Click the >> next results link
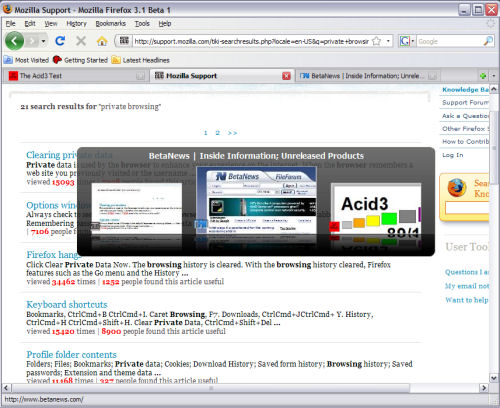 pos(232,133)
